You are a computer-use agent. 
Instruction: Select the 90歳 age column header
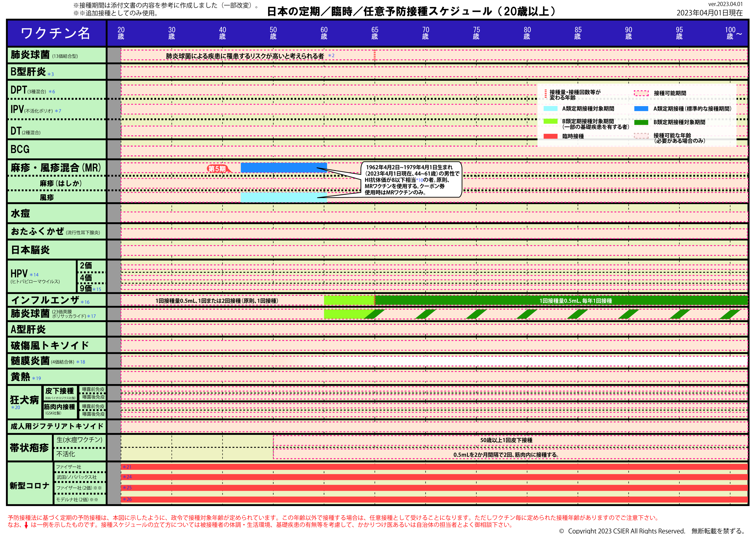(629, 33)
